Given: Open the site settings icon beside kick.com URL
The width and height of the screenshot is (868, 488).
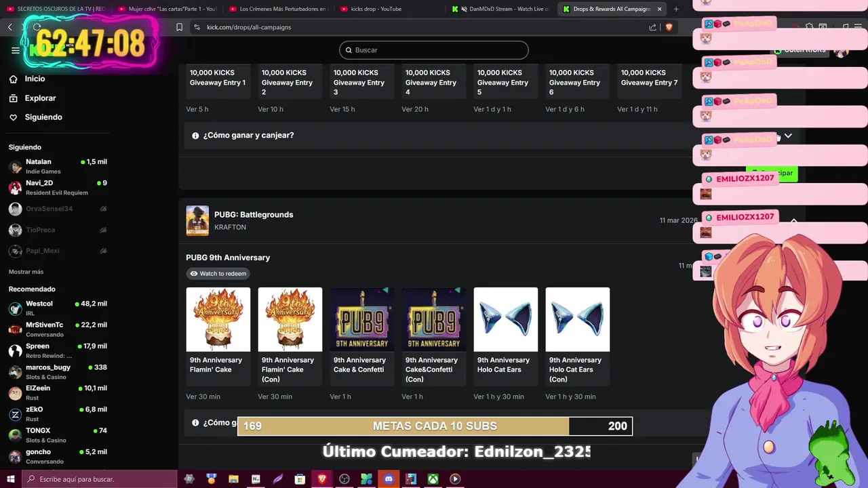Looking at the screenshot, I should point(197,27).
